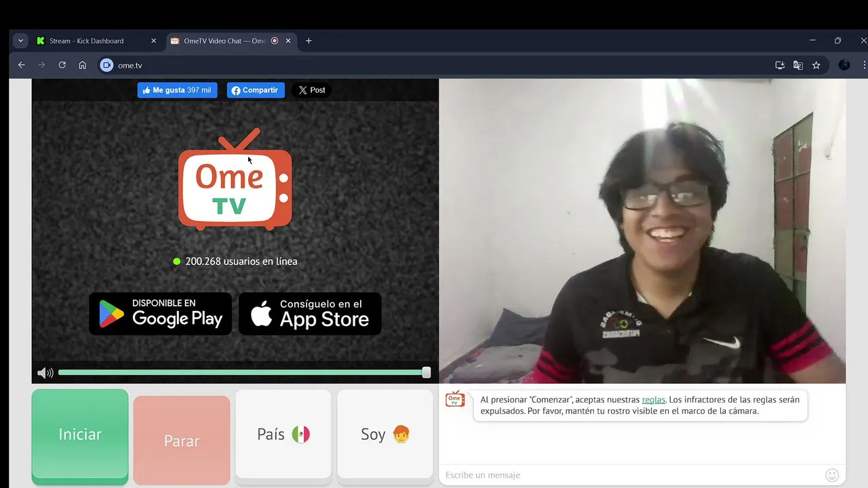This screenshot has width=868, height=488.
Task: Expand the tab search dropdown arrow
Action: [20, 41]
